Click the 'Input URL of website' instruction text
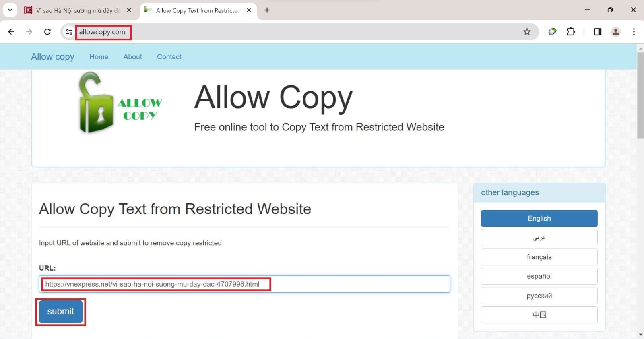Image resolution: width=644 pixels, height=339 pixels. pyautogui.click(x=130, y=243)
